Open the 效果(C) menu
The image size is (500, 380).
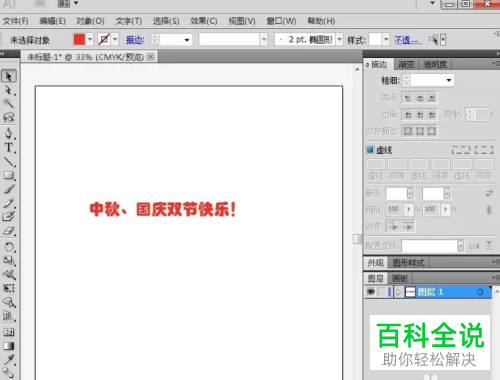point(204,21)
